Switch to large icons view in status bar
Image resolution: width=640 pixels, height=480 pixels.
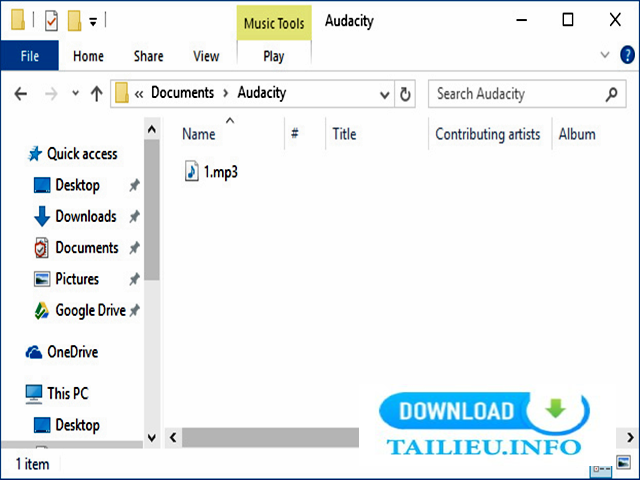[624, 463]
